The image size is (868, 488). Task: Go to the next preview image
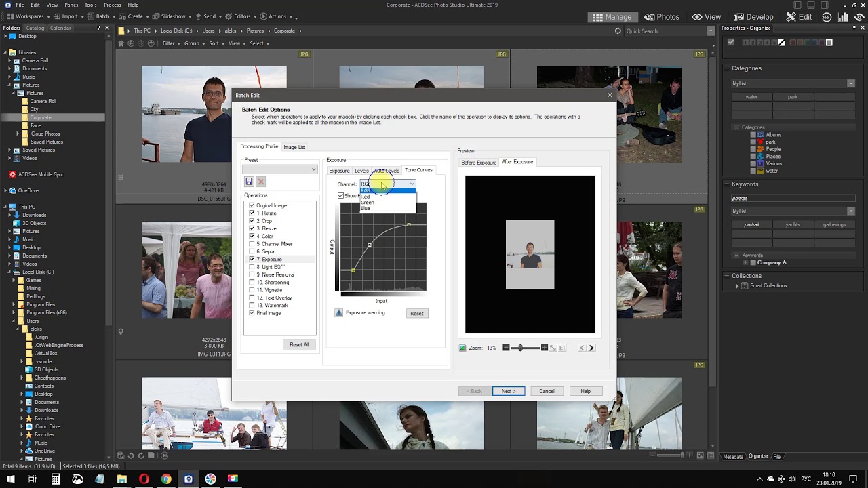point(591,348)
